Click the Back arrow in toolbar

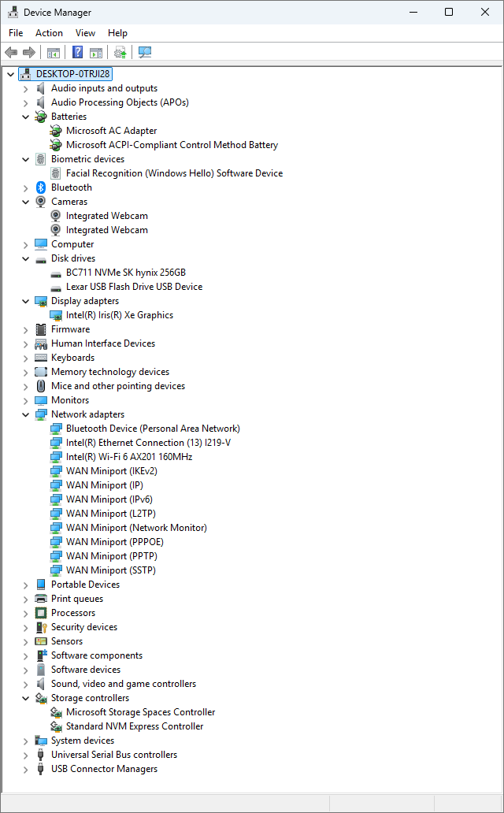(11, 52)
